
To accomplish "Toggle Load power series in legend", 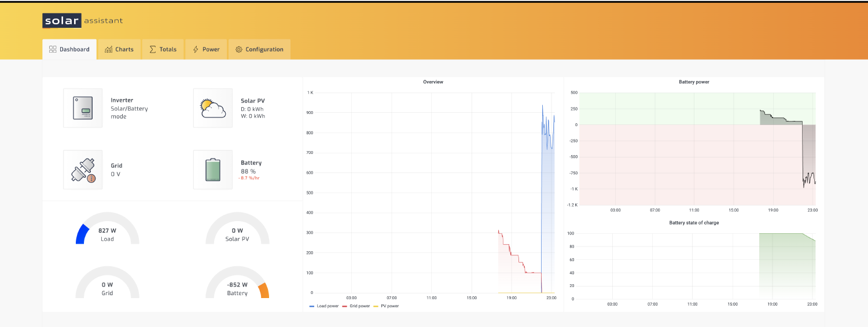I will [x=326, y=306].
